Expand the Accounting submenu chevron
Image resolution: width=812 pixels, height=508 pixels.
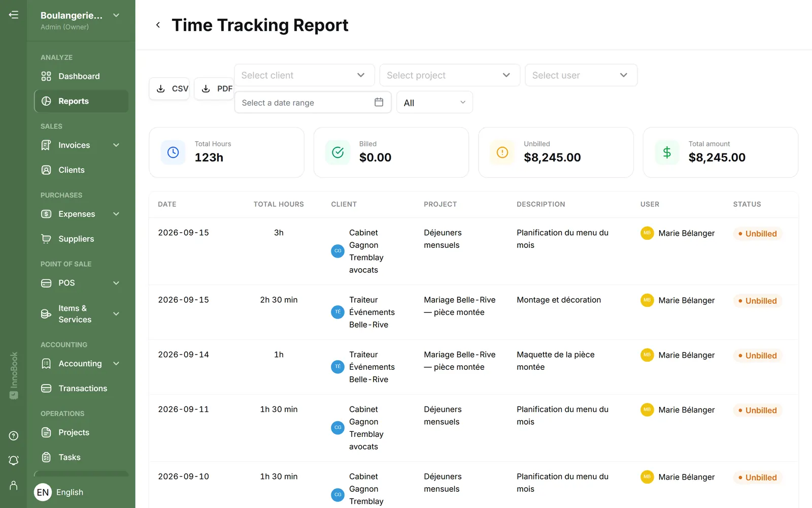(116, 364)
